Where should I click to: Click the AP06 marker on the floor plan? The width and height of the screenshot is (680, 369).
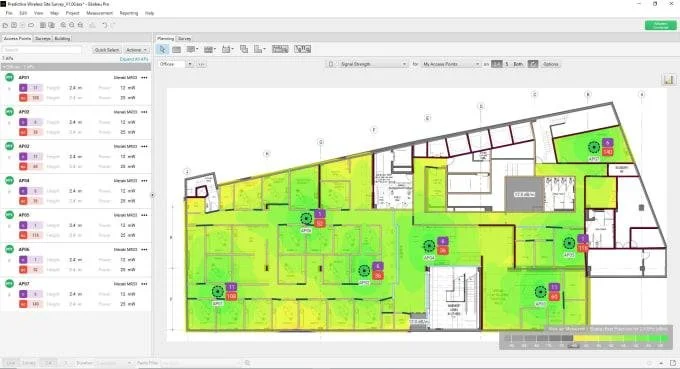[306, 219]
